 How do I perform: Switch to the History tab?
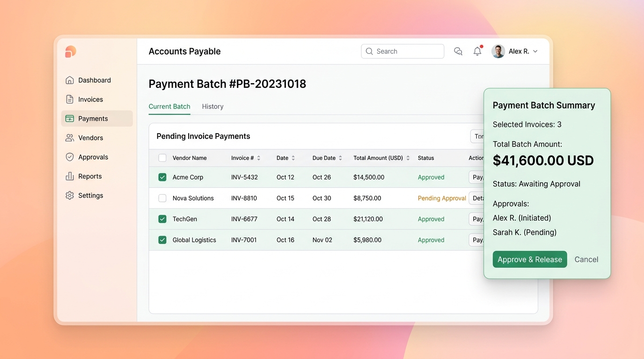212,107
